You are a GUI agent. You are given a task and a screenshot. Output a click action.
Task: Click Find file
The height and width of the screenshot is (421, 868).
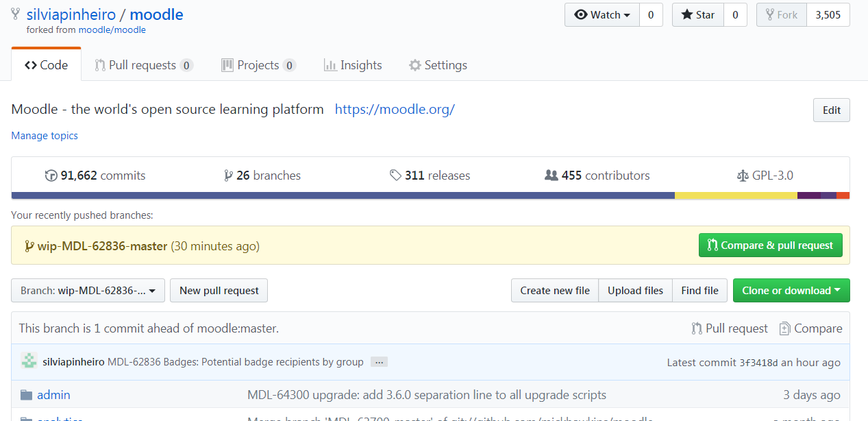[x=700, y=291]
